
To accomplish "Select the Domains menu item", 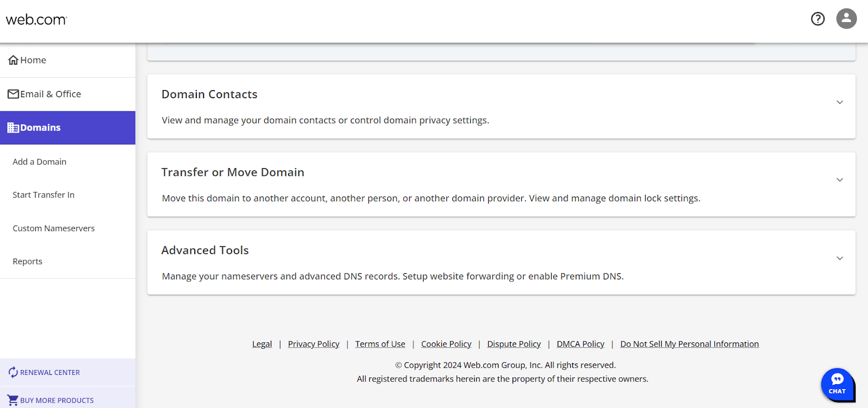I will (67, 127).
